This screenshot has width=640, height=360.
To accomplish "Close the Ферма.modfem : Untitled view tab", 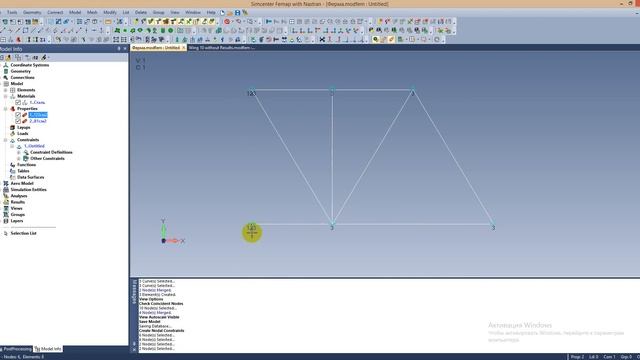I will coord(184,48).
